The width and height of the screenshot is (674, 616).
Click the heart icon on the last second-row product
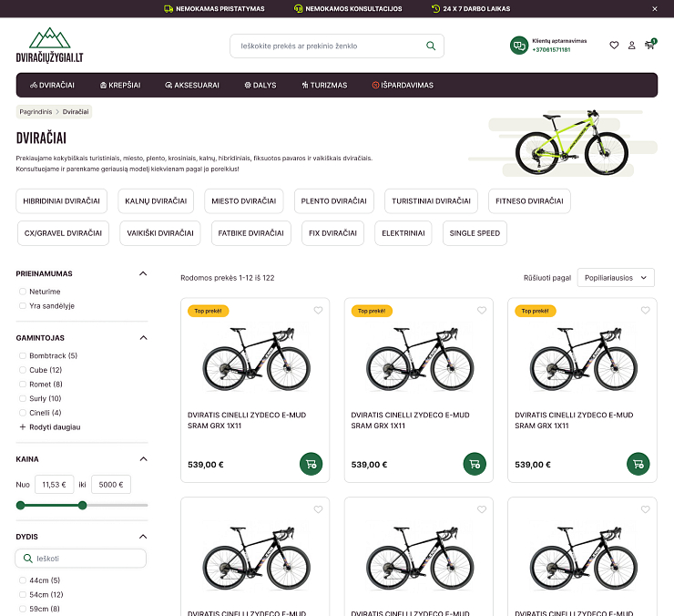[645, 509]
